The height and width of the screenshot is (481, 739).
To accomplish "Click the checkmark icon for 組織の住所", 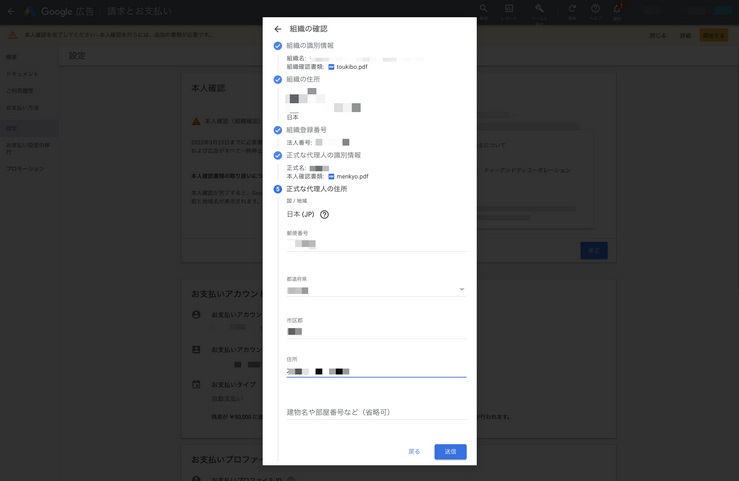I will (x=278, y=80).
